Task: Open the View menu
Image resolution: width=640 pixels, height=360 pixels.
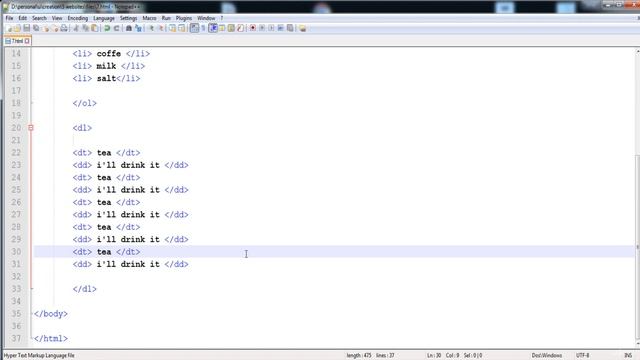Action: point(57,18)
